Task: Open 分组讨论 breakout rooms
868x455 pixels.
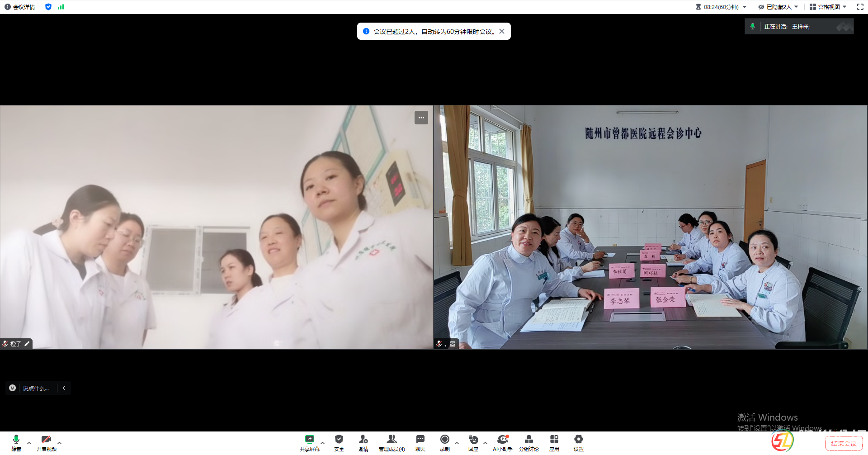Action: 528,442
